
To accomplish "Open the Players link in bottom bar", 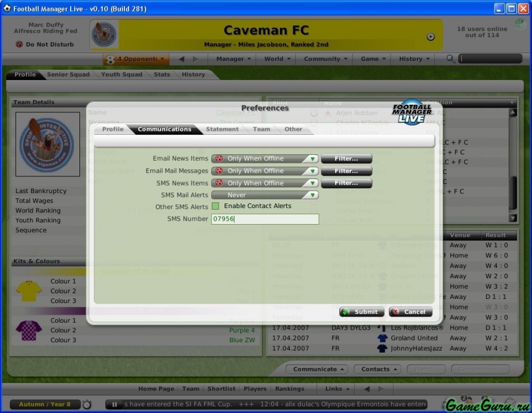I will 255,389.
